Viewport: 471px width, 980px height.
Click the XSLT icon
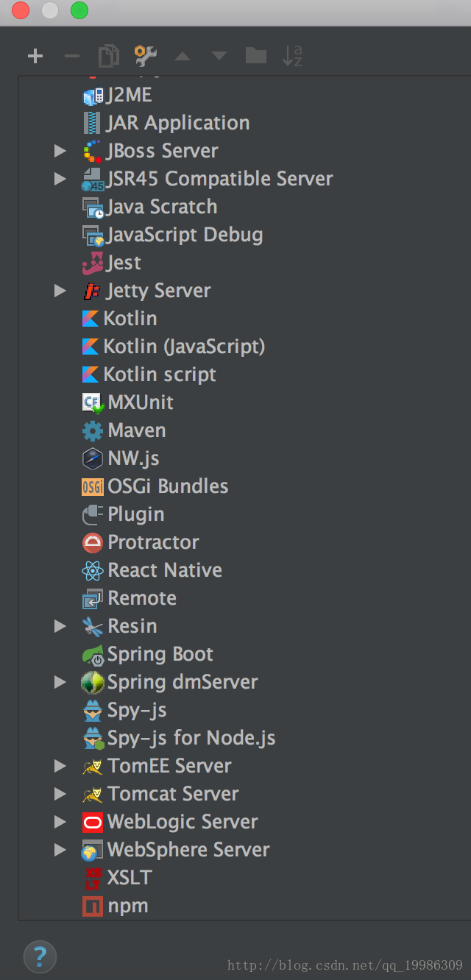pos(93,878)
